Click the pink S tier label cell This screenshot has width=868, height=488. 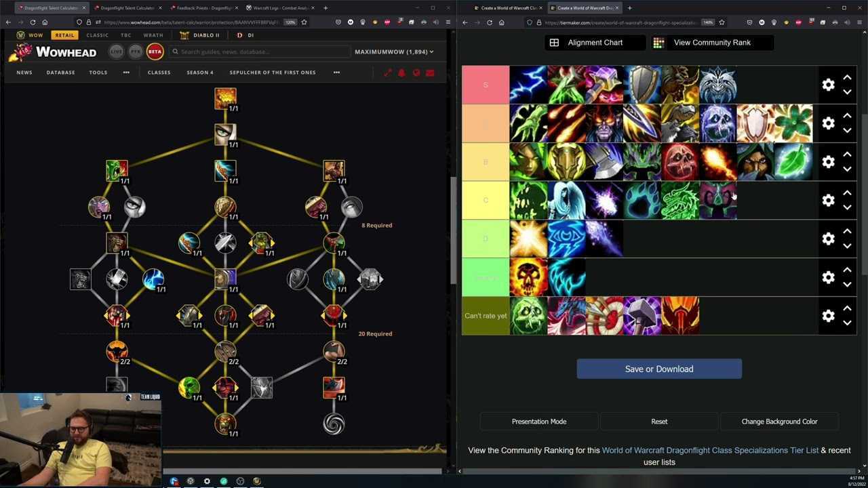pyautogui.click(x=486, y=85)
